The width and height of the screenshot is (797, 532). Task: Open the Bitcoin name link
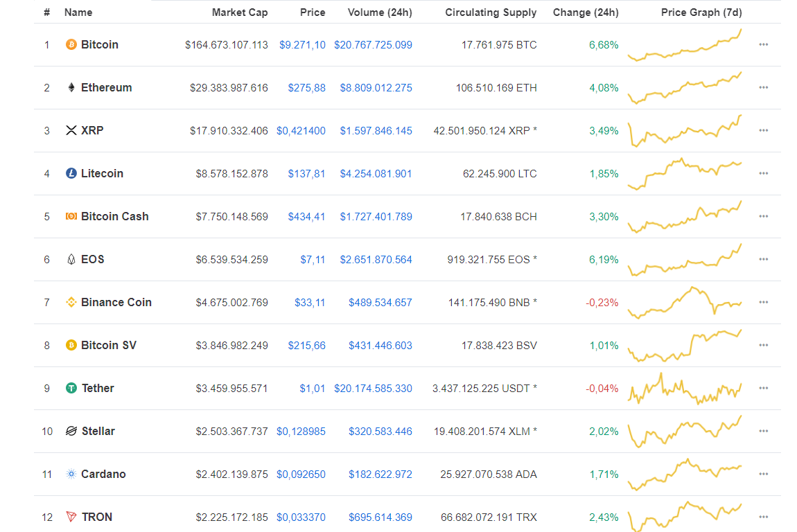pyautogui.click(x=100, y=45)
